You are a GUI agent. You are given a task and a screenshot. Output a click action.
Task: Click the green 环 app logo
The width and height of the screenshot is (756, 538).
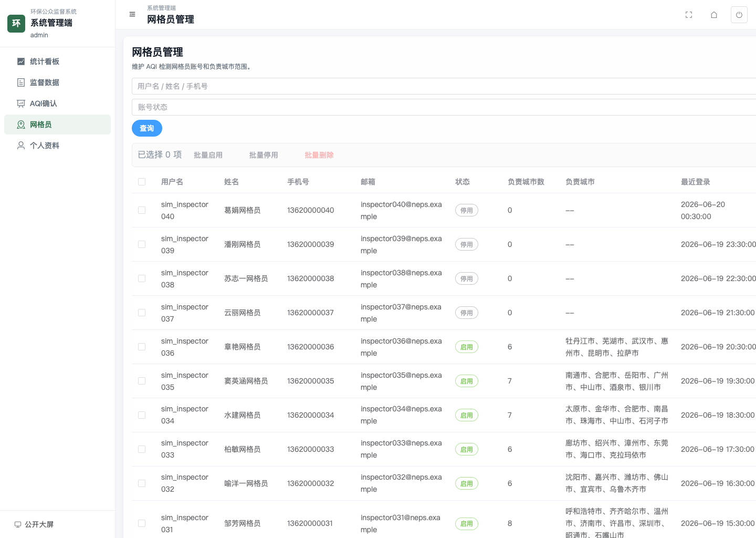[16, 24]
